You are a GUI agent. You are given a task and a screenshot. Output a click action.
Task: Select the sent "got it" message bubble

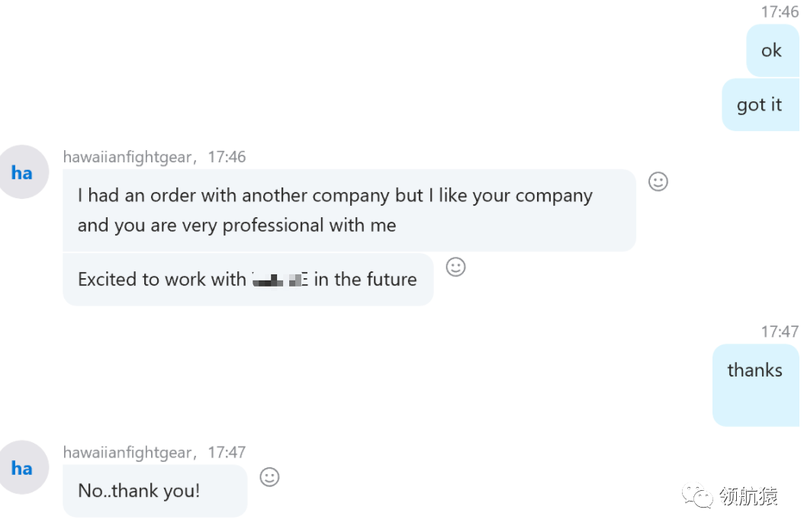759,104
